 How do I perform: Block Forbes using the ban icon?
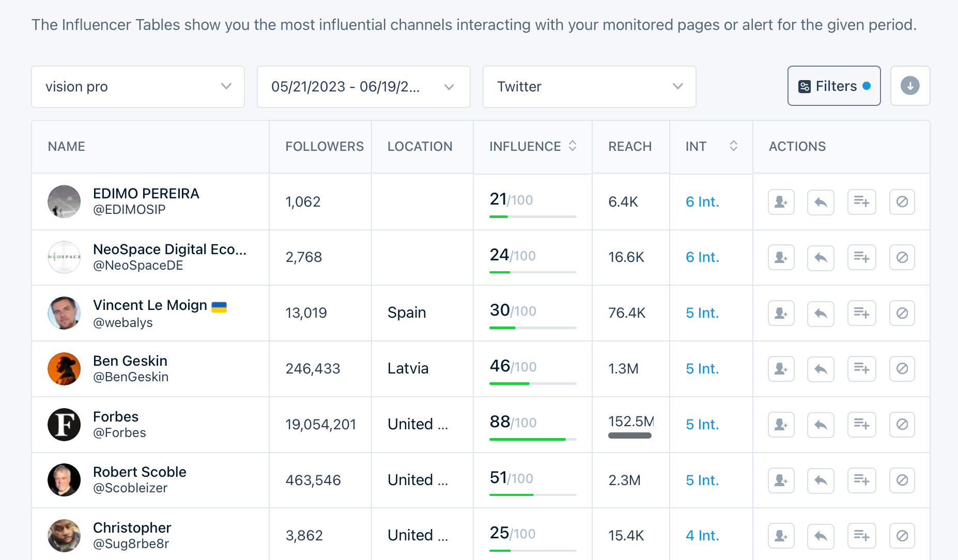pos(902,425)
